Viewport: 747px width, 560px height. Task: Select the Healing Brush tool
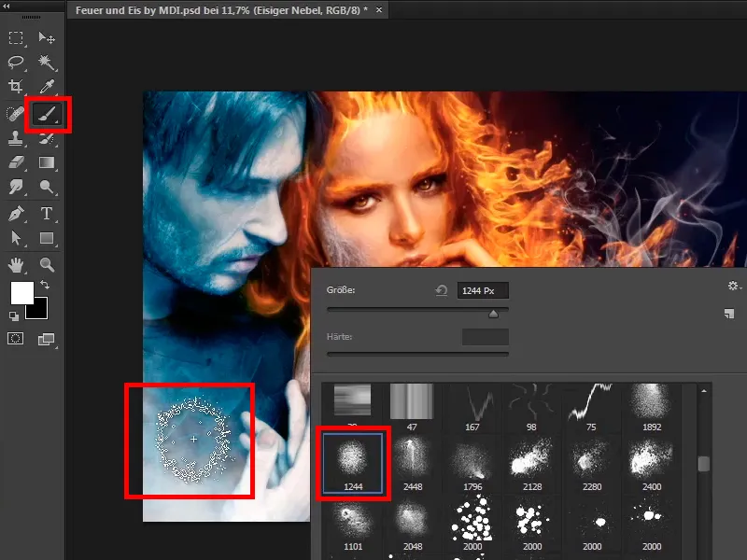pyautogui.click(x=15, y=114)
